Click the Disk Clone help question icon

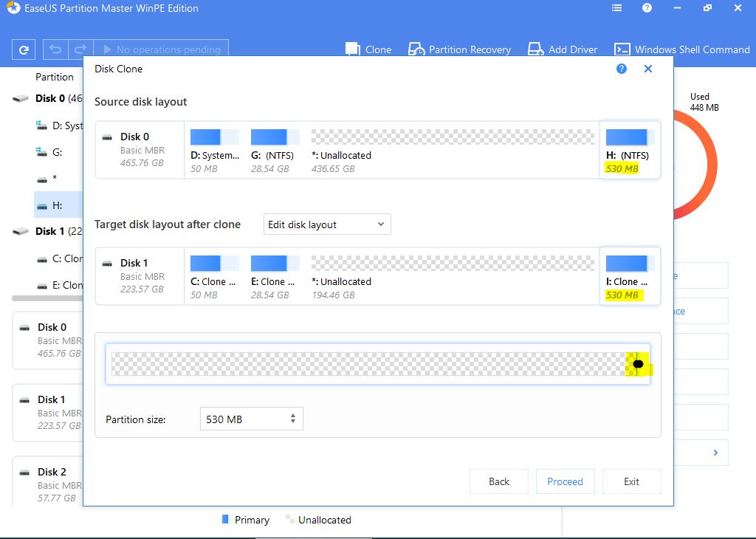pos(622,69)
